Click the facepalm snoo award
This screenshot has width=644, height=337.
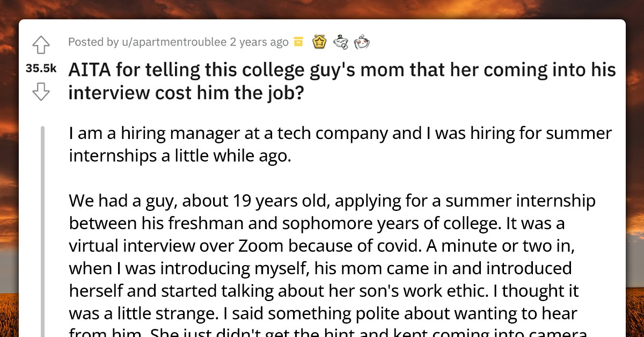(x=363, y=41)
